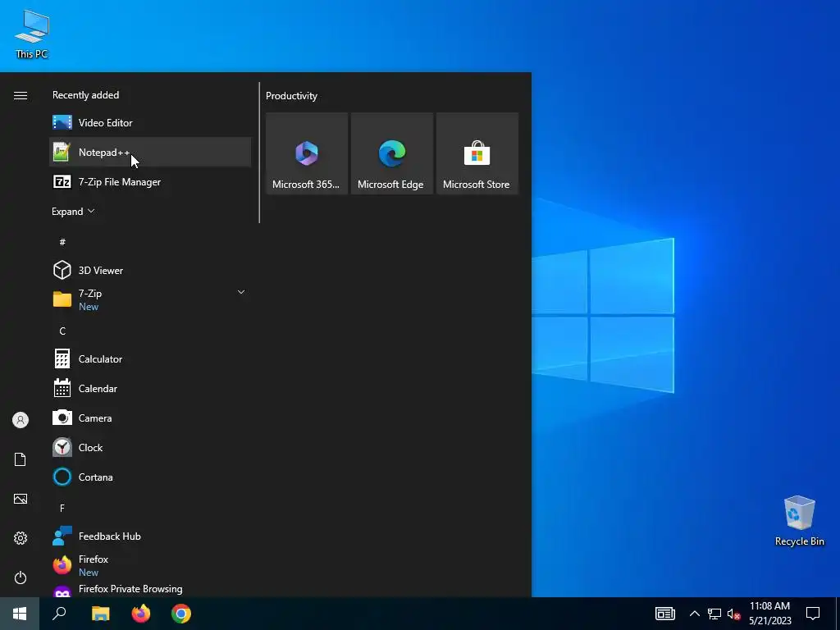Launch Cortana from the app list
The height and width of the screenshot is (630, 840).
150,477
